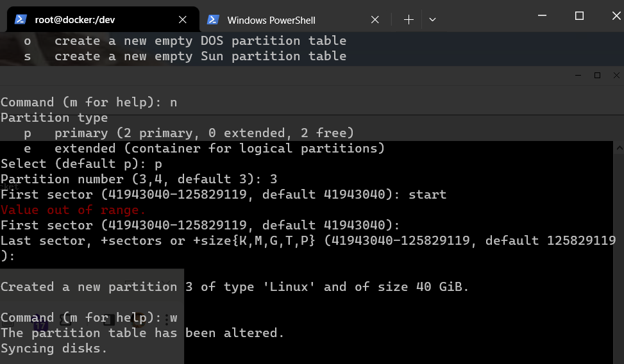Click the 'Syncing disks.' output line
Image resolution: width=624 pixels, height=364 pixels.
tap(54, 349)
